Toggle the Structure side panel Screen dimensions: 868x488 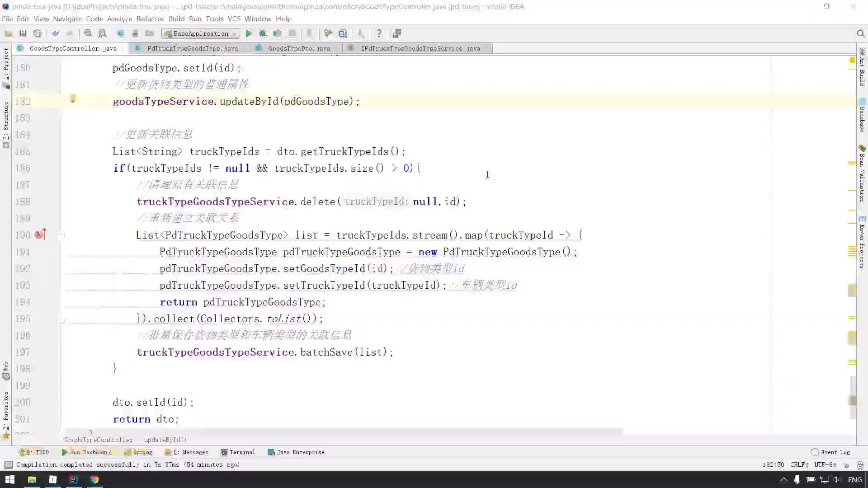(x=6, y=125)
